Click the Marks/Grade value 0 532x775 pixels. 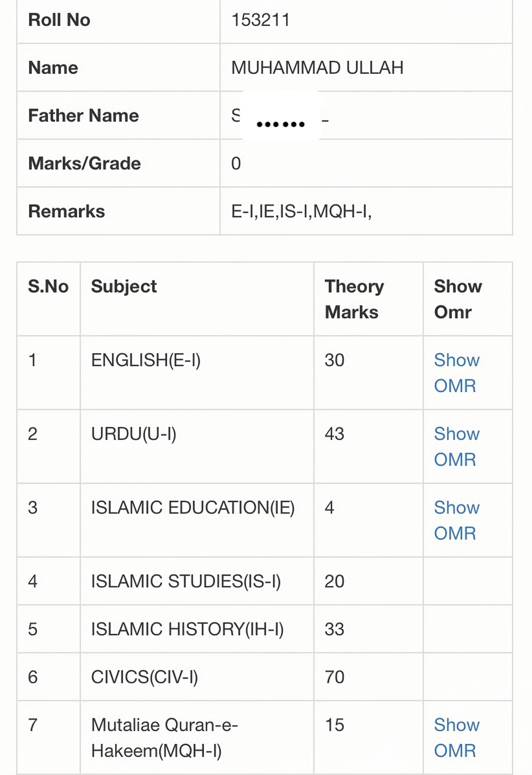coord(236,163)
